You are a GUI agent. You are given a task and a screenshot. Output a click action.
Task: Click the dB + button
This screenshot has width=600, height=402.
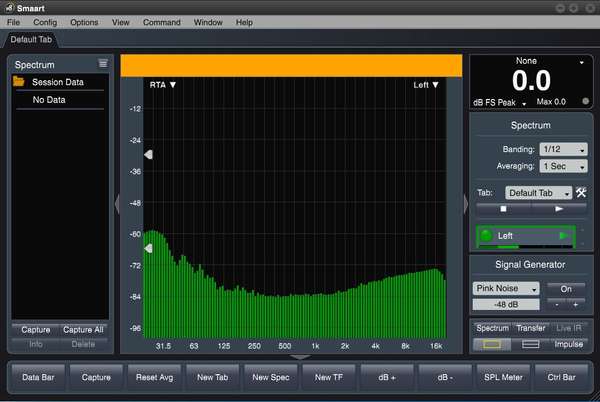[x=387, y=377]
